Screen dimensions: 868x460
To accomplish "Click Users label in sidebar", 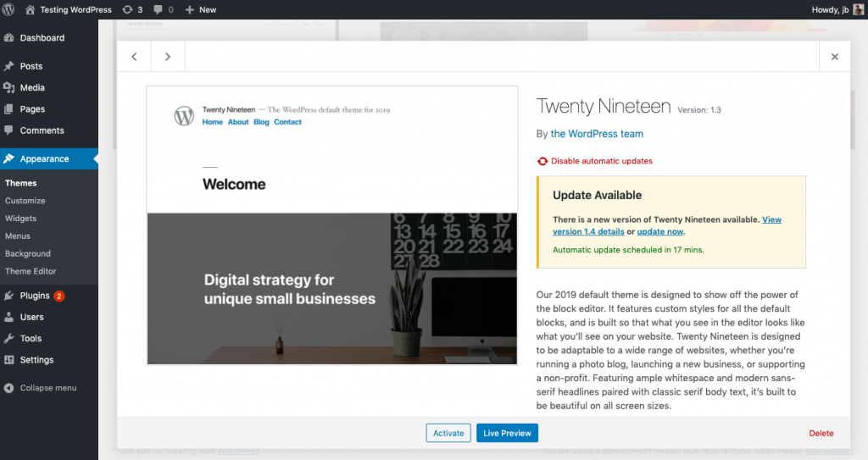I will point(31,317).
